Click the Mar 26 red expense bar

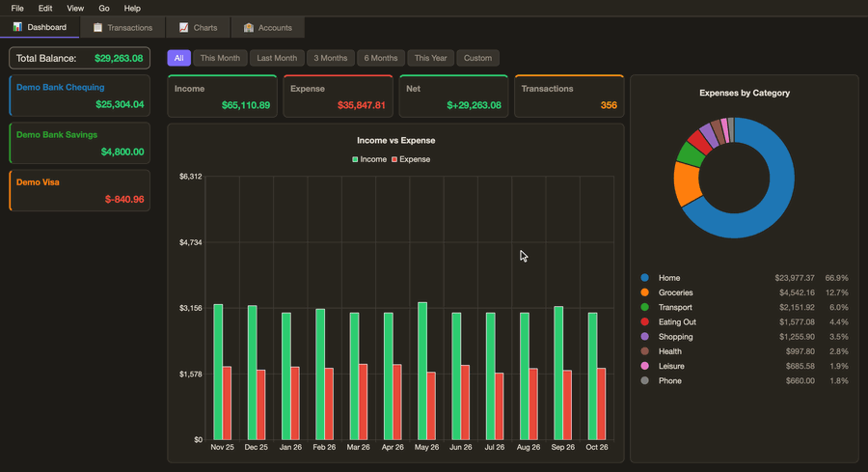tap(364, 403)
